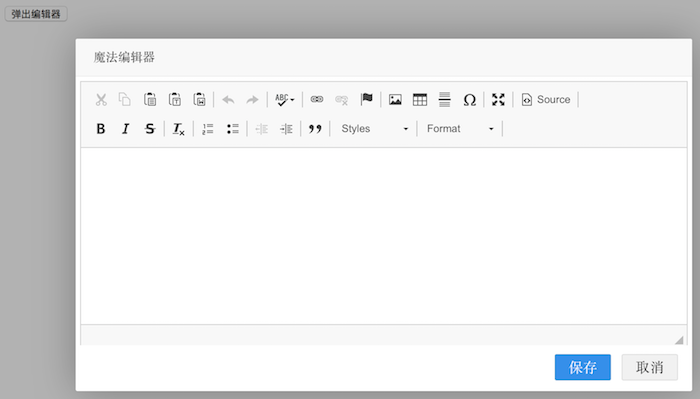This screenshot has height=399, width=700.
Task: Click the increase indent icon
Action: 286,129
